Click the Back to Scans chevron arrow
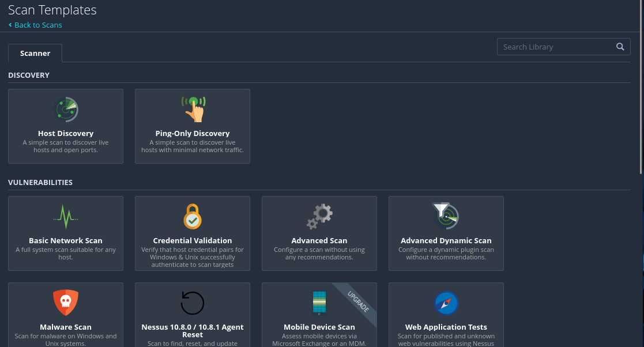The image size is (644, 347). click(x=10, y=25)
